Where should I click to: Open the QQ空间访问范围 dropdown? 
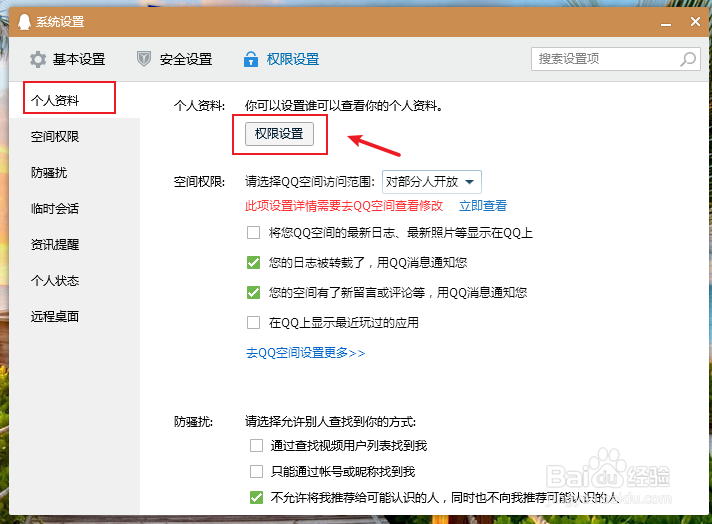pos(431,182)
